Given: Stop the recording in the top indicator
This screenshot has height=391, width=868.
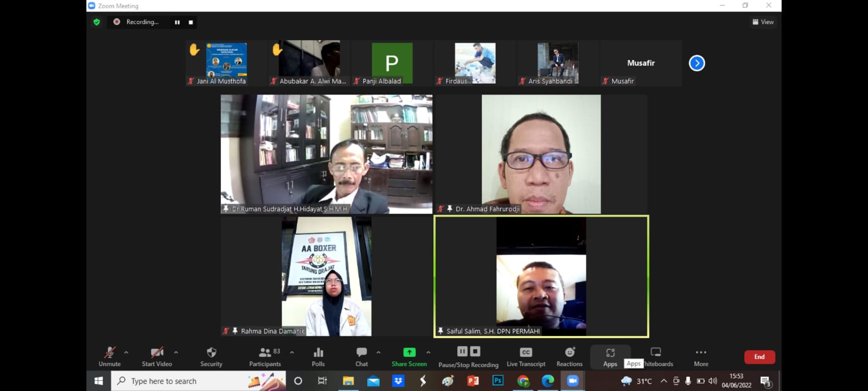Looking at the screenshot, I should click(191, 22).
